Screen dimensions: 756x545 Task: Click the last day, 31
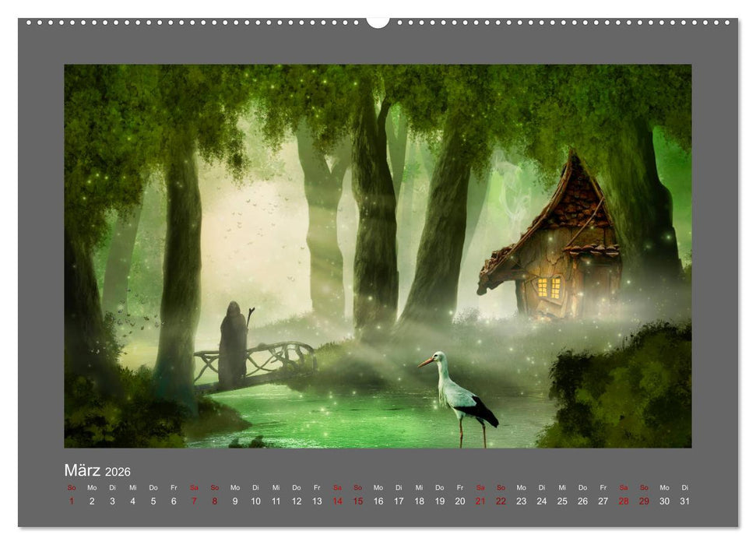pyautogui.click(x=685, y=501)
